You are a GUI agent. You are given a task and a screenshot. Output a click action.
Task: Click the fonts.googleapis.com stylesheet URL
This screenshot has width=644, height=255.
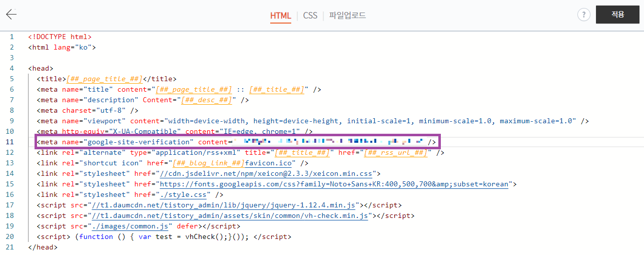click(x=334, y=184)
